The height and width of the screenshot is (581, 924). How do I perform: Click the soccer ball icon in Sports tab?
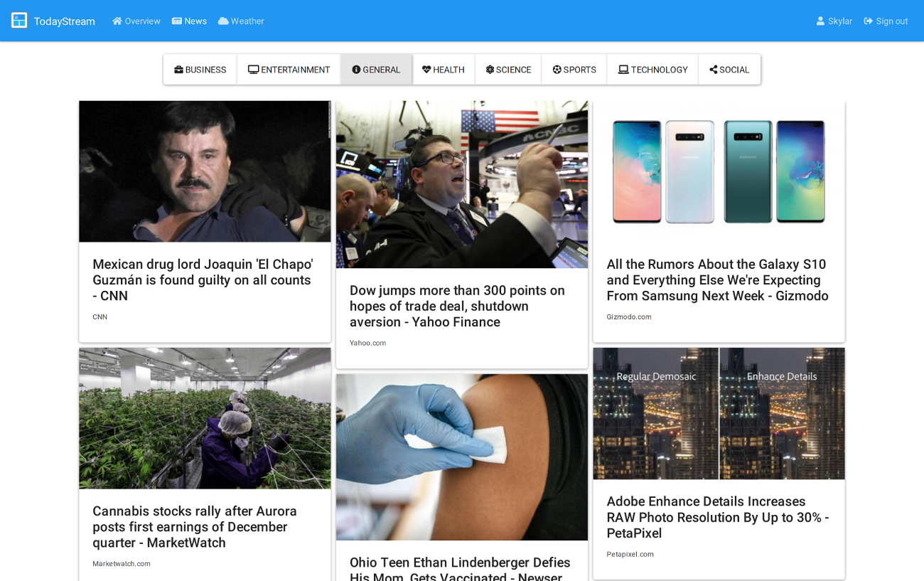(x=557, y=70)
